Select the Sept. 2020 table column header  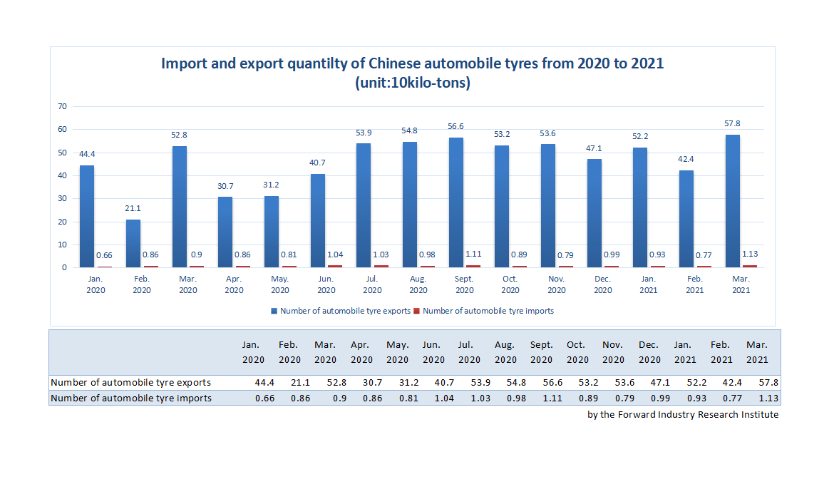(x=541, y=351)
